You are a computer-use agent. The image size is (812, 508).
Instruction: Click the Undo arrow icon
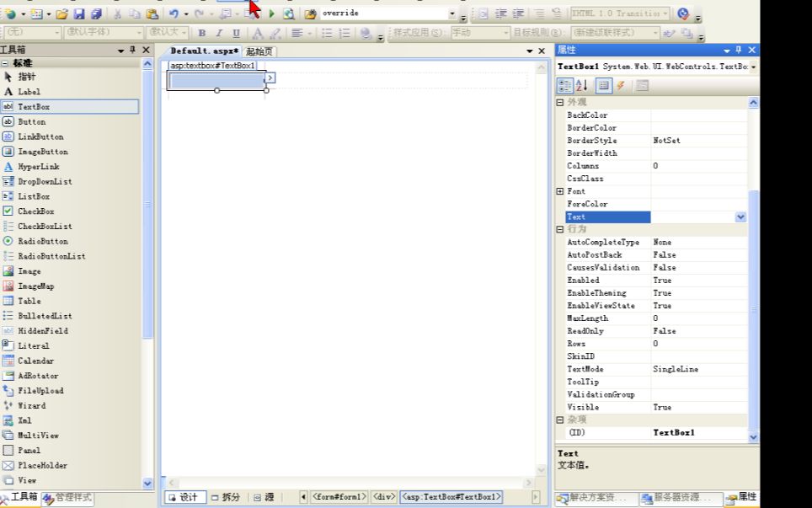pyautogui.click(x=173, y=13)
